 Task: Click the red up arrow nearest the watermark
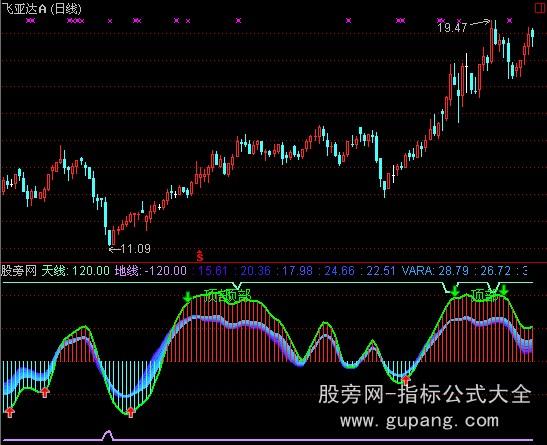405,380
